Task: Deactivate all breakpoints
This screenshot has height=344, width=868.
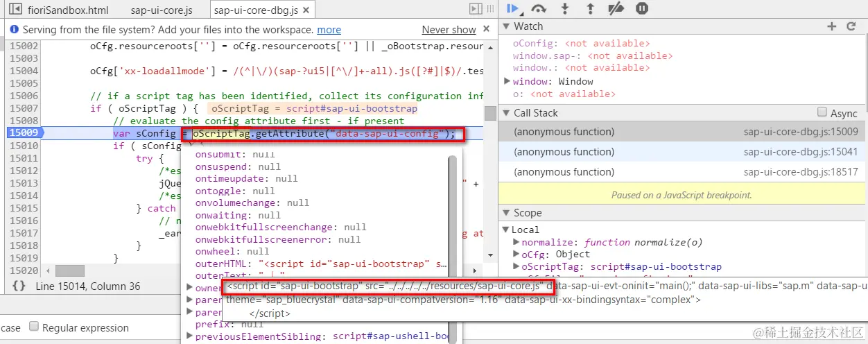Action: (616, 8)
